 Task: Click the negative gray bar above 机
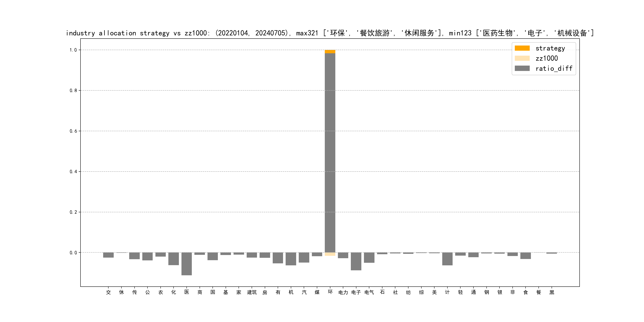pos(291,259)
